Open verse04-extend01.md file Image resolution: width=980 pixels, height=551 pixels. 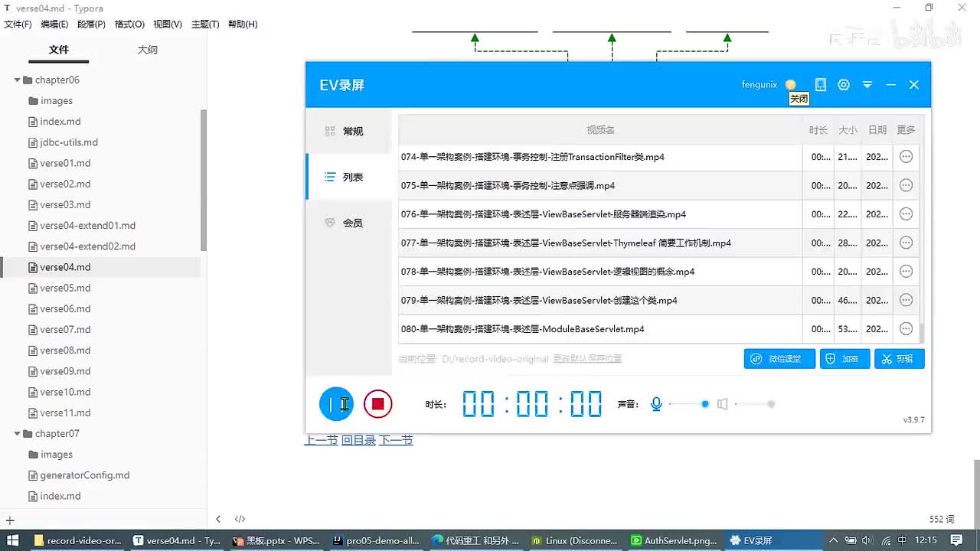87,226
